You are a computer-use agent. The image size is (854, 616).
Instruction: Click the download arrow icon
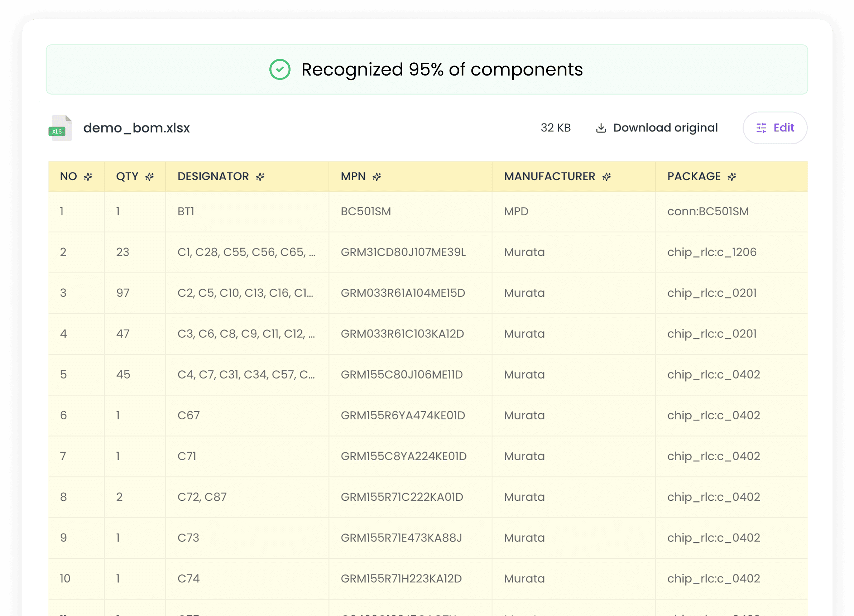click(x=601, y=128)
